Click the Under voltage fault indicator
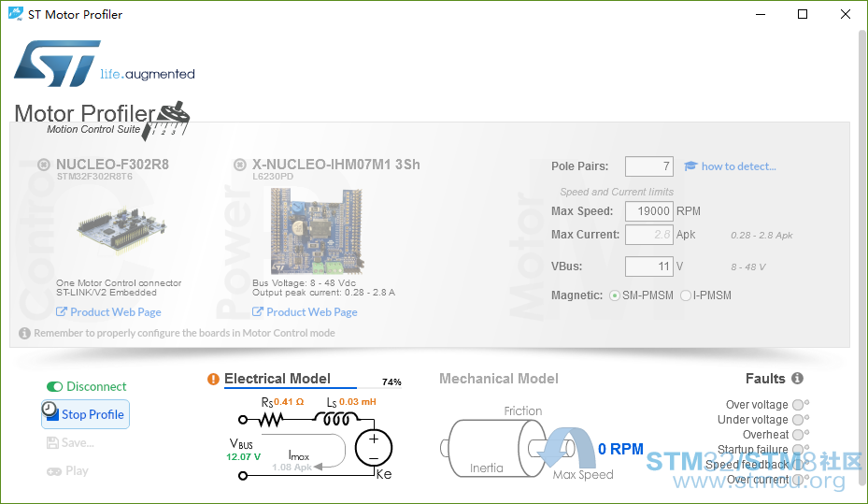 798,420
